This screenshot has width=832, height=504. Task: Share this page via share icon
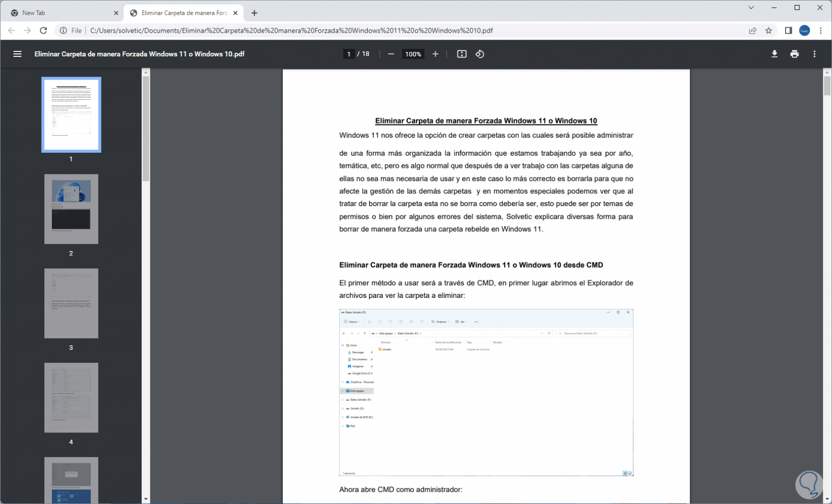tap(753, 30)
